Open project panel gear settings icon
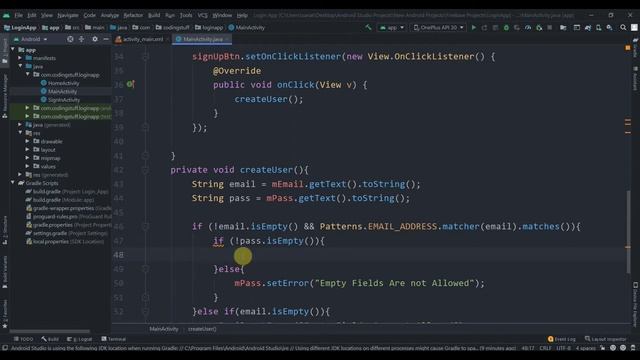The width and height of the screenshot is (640, 360). [95, 39]
